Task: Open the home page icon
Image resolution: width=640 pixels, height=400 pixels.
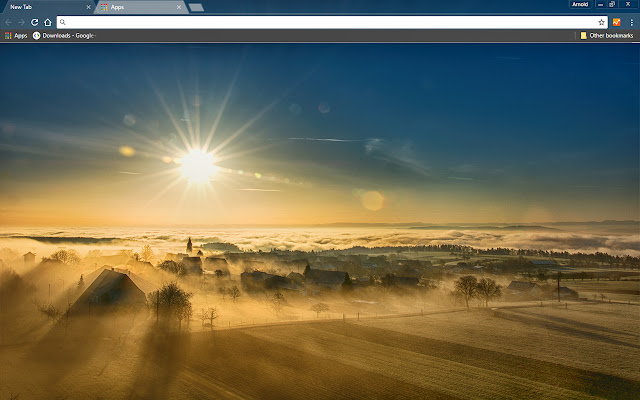Action: click(48, 22)
